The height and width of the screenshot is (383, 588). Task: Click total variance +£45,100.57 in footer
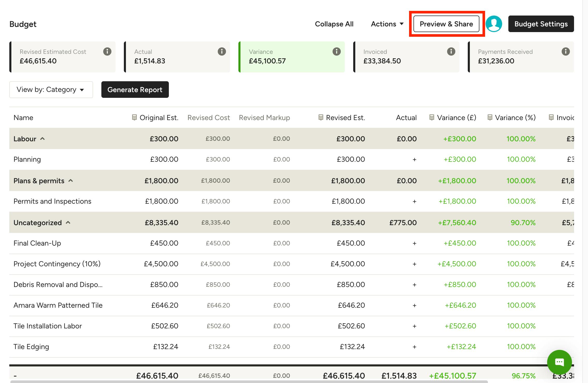(452, 375)
